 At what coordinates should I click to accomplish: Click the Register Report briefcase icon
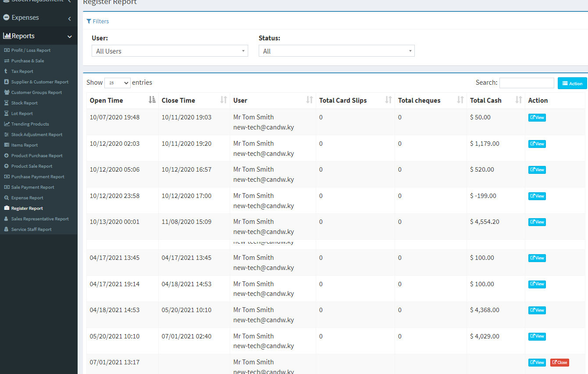pos(7,208)
